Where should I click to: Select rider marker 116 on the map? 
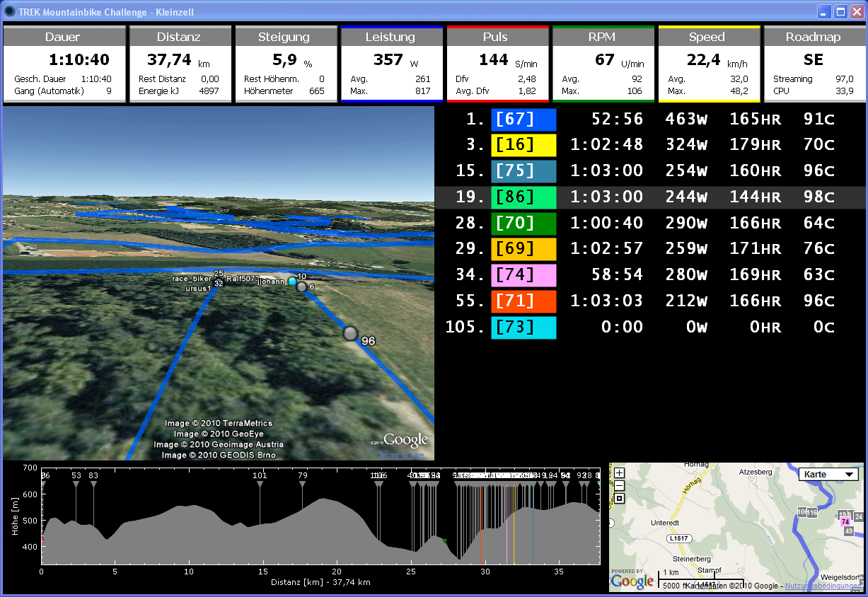(811, 512)
